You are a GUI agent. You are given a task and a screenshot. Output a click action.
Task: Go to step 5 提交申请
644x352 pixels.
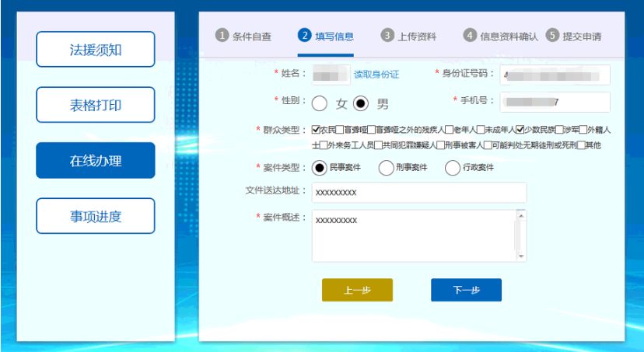[574, 36]
